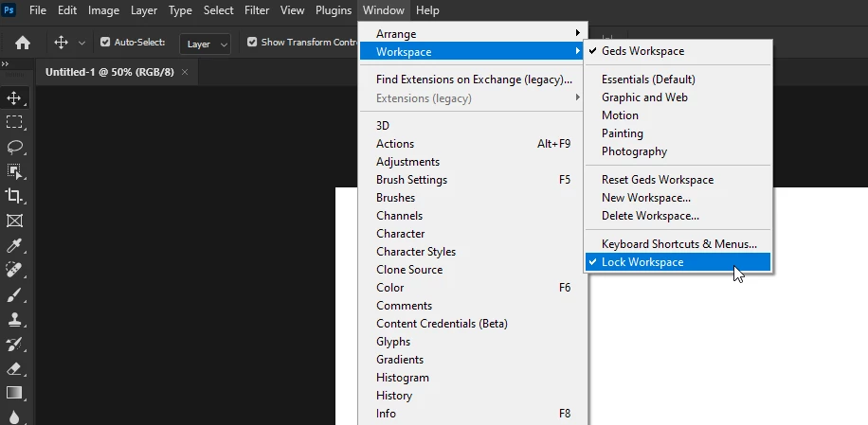868x425 pixels.
Task: Select the History Brush tool
Action: 14,344
